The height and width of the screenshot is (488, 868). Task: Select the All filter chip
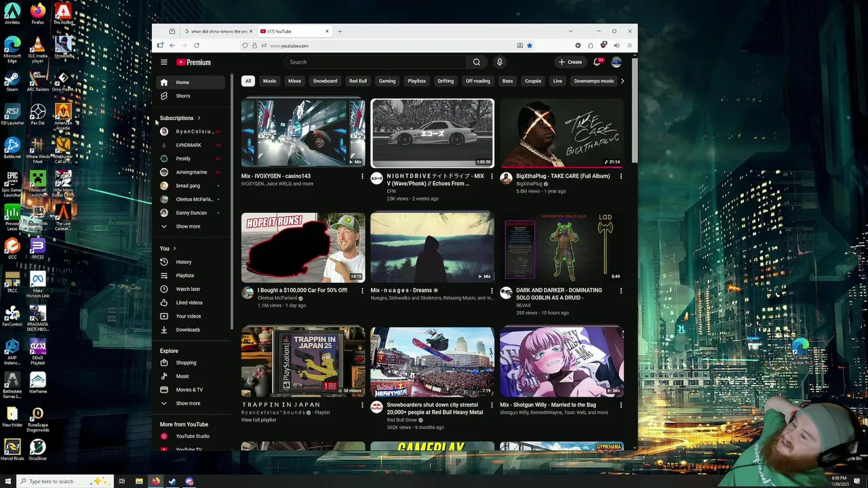pos(248,81)
